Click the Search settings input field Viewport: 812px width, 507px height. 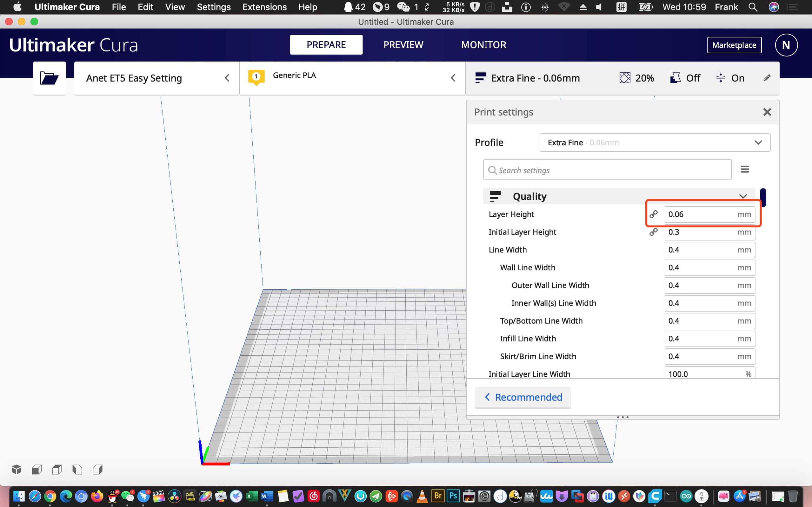(607, 170)
